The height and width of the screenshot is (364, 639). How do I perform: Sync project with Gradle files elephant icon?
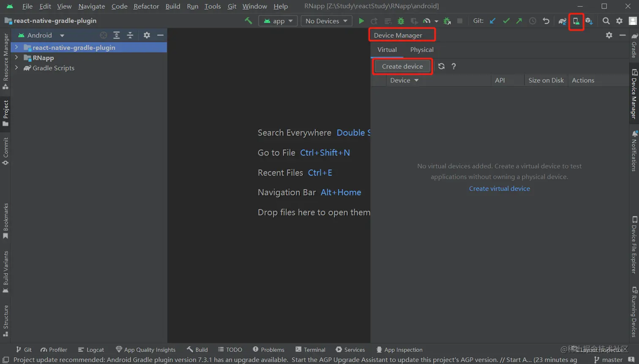562,21
